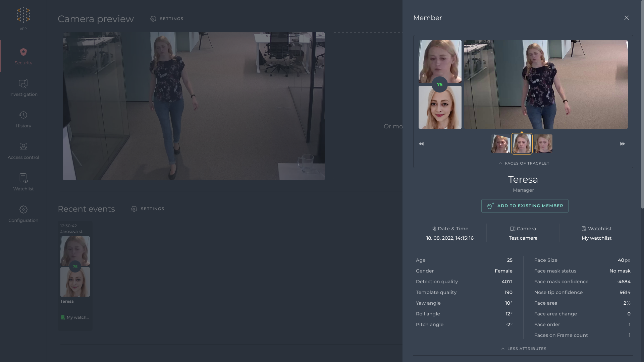Viewport: 644px width, 362px height.
Task: Open the Watchlist section
Action: coord(23,182)
